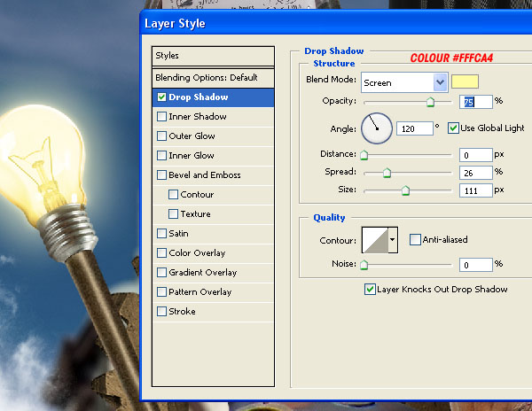Click the Angle value field
The image size is (532, 411).
click(x=415, y=128)
